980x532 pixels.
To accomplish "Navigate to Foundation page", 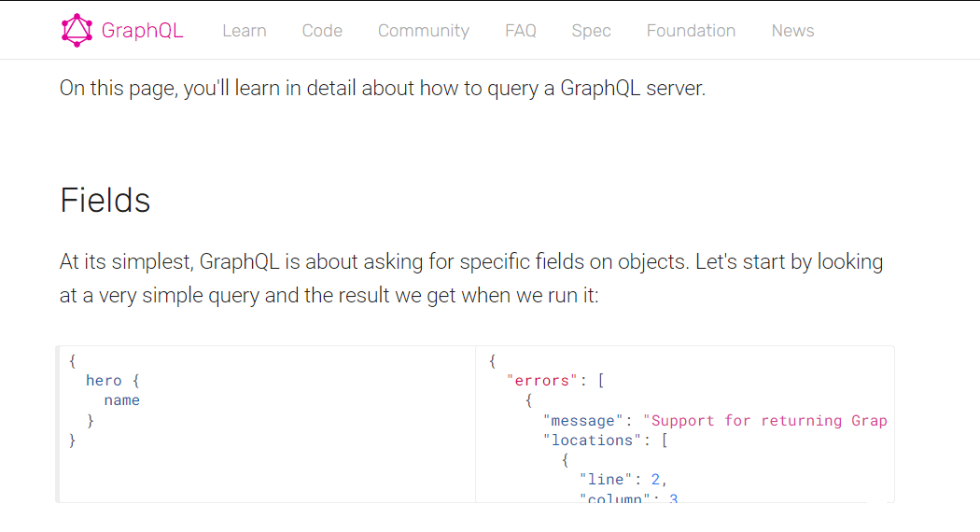I will 691,31.
